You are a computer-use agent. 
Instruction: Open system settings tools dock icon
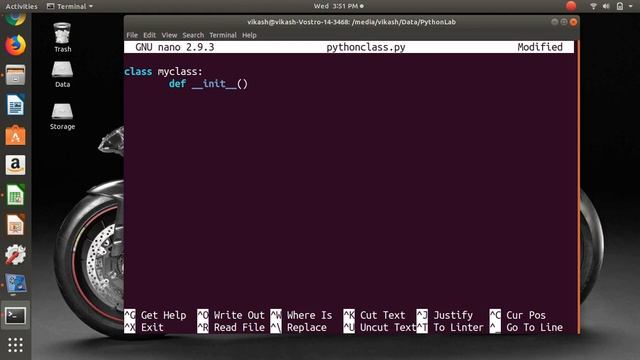click(x=16, y=254)
